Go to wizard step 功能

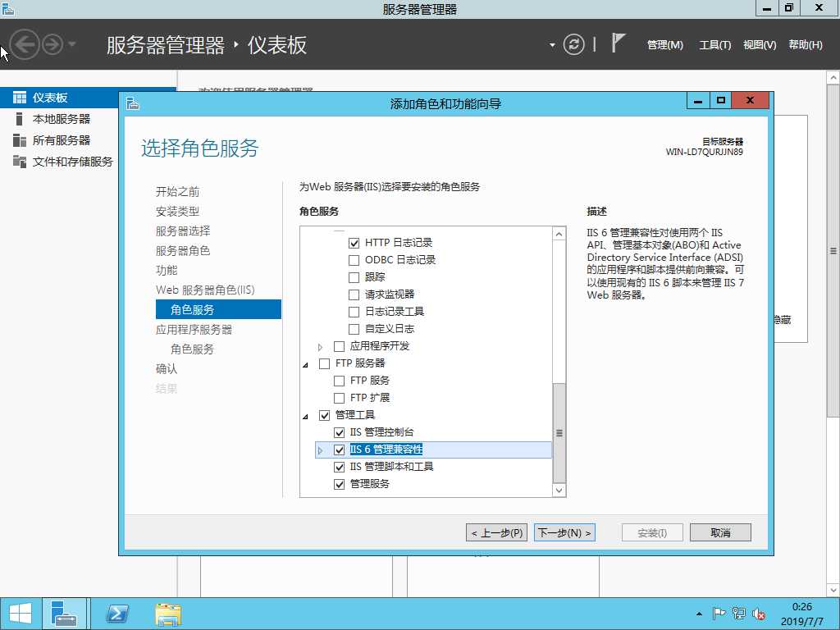click(x=166, y=271)
